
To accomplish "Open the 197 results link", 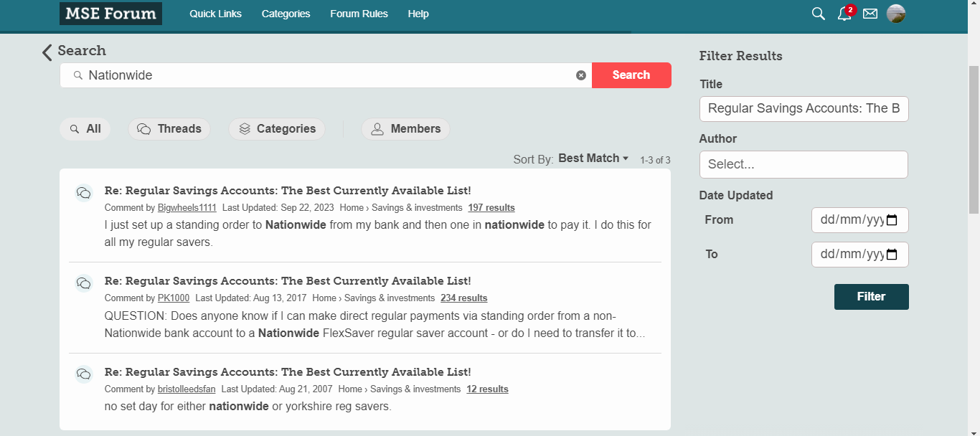I will click(491, 208).
